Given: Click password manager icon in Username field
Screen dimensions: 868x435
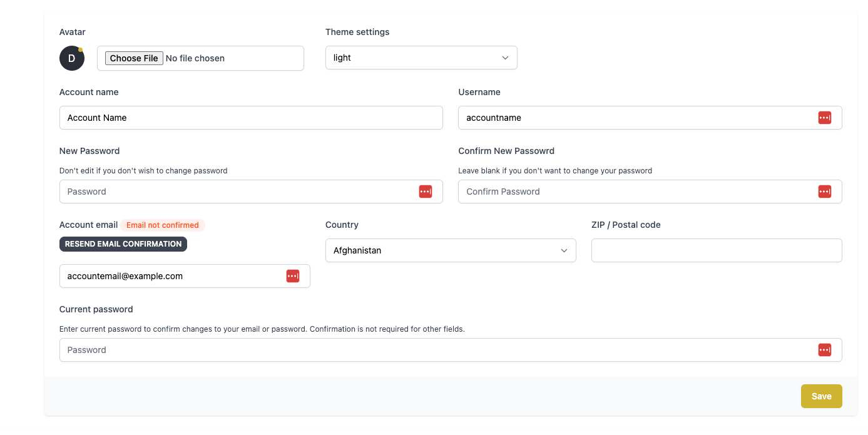Looking at the screenshot, I should (824, 118).
